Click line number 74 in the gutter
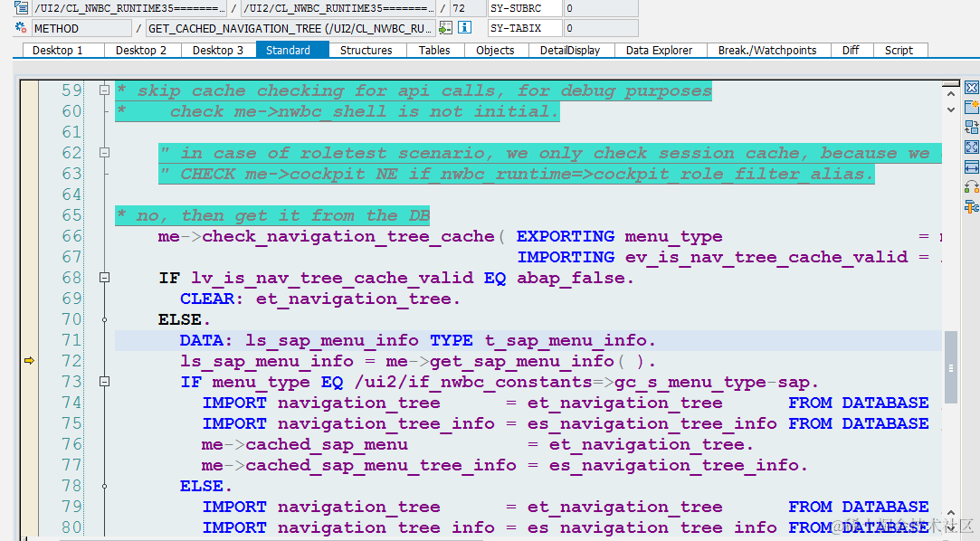Screen dimensions: 980x541 point(71,403)
